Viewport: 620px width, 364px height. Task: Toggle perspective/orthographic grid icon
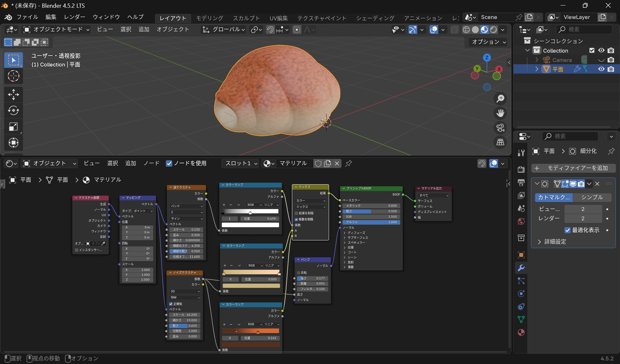pos(500,142)
